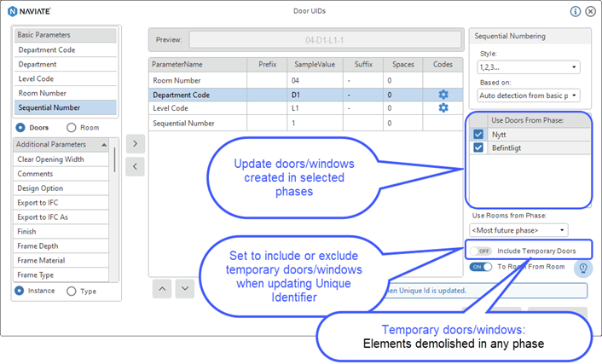Viewport: 602px width, 364px height.
Task: Open the Style numbering dropdown
Action: click(x=529, y=67)
